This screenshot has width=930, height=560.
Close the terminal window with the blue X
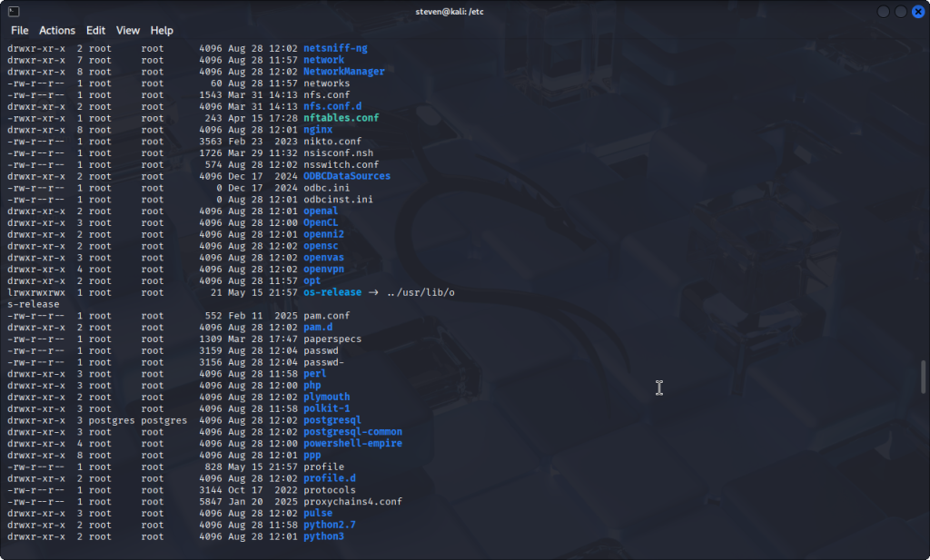(917, 11)
